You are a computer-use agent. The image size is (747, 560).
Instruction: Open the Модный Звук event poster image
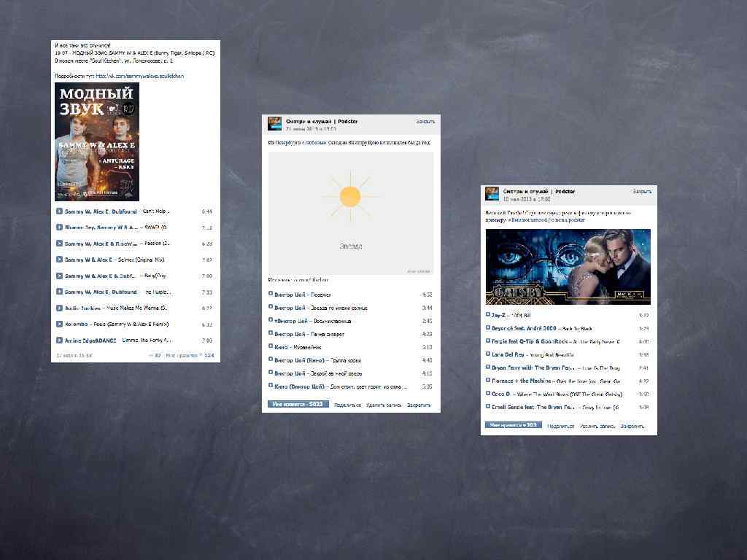(97, 141)
